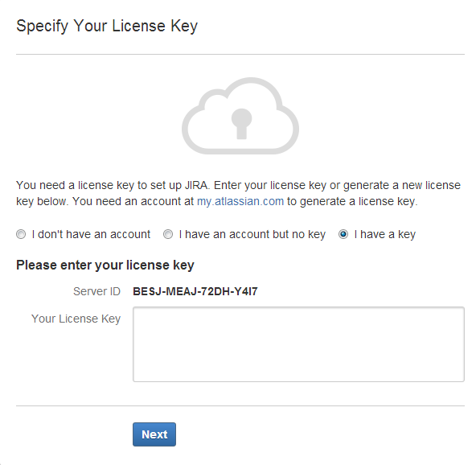Click the "Server ID" field label
The image size is (476, 465).
(96, 291)
